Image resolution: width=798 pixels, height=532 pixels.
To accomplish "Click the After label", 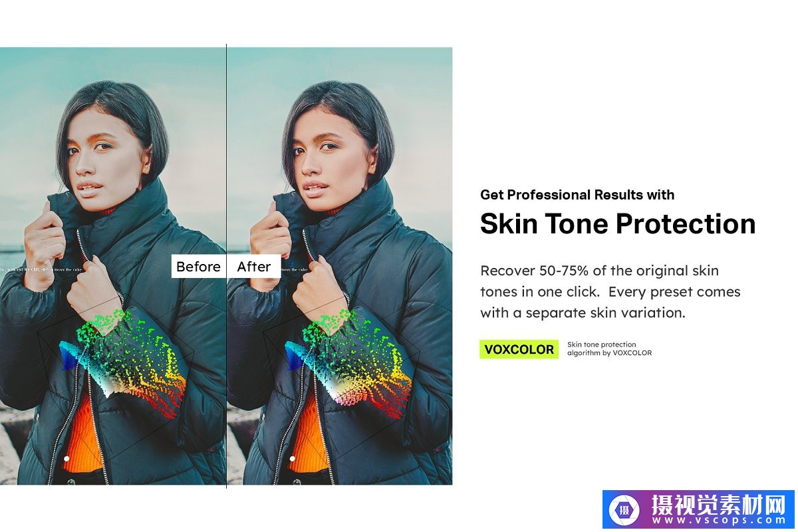I will click(254, 267).
